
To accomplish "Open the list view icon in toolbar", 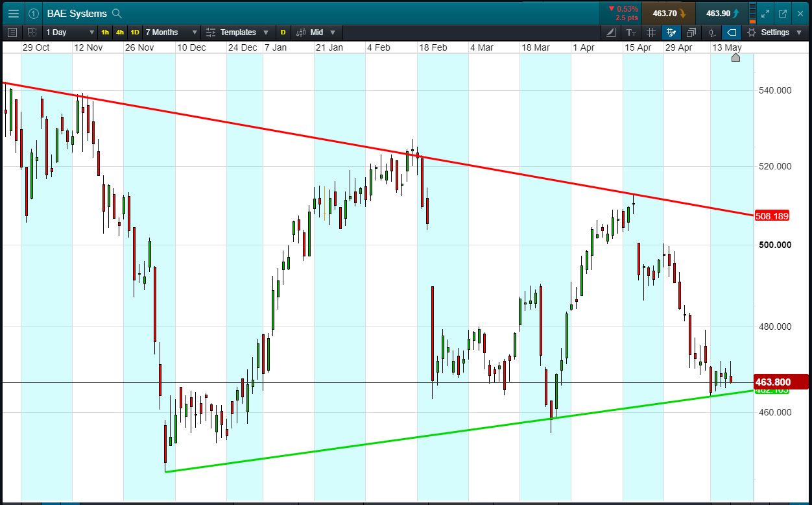I will coord(12,32).
